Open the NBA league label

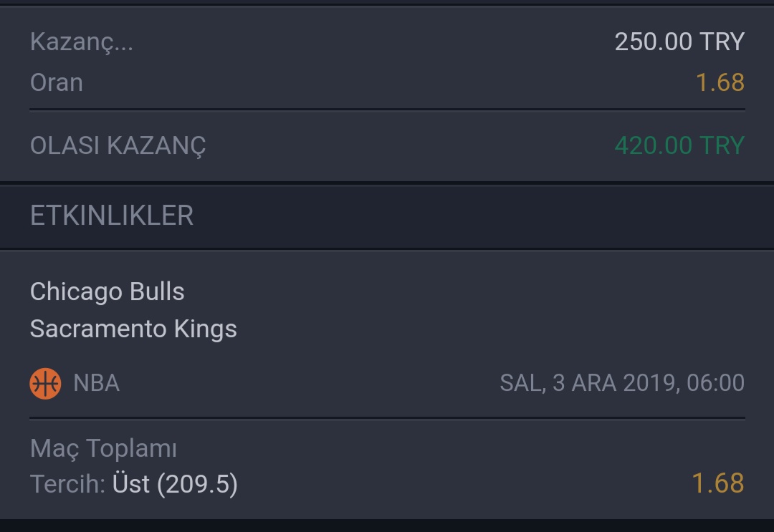(x=96, y=383)
